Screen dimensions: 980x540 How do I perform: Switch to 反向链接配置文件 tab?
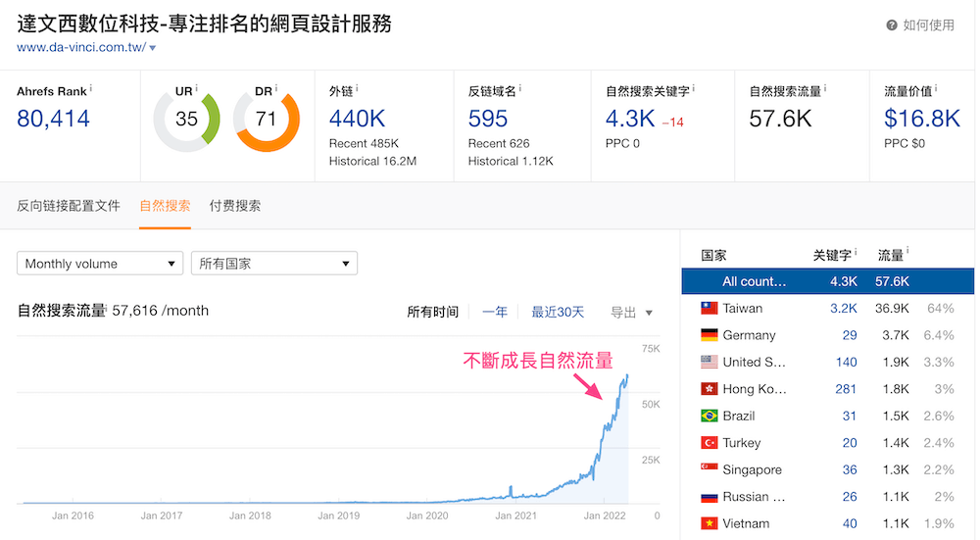click(69, 206)
